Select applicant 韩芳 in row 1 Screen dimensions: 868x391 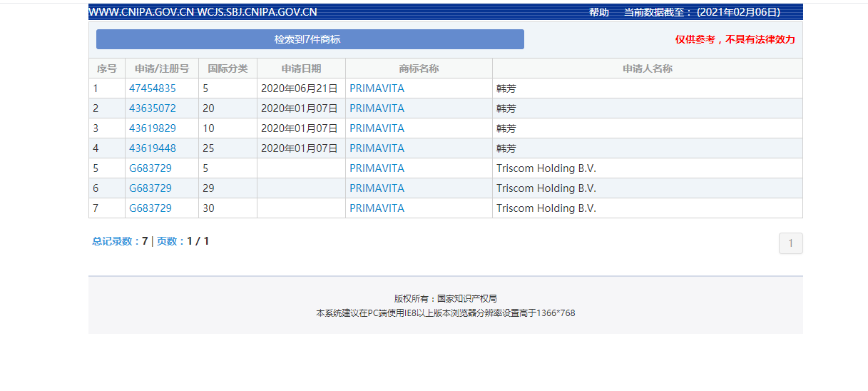pyautogui.click(x=506, y=88)
